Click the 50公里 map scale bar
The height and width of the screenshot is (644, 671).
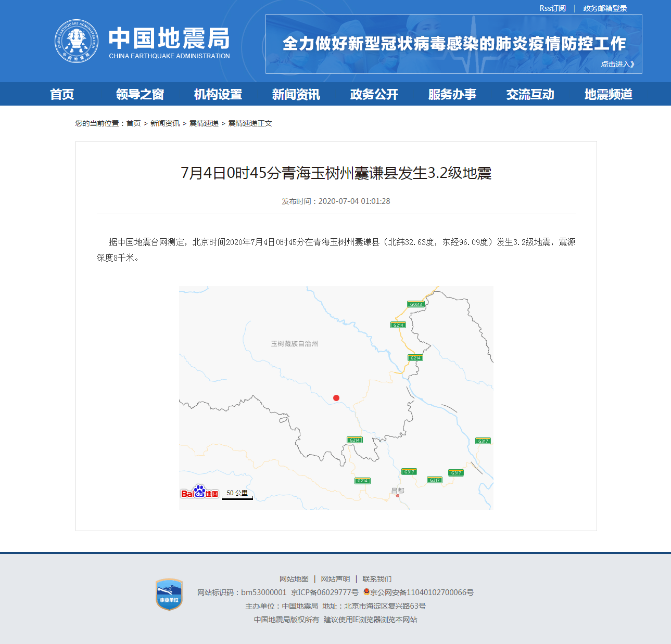pyautogui.click(x=237, y=493)
